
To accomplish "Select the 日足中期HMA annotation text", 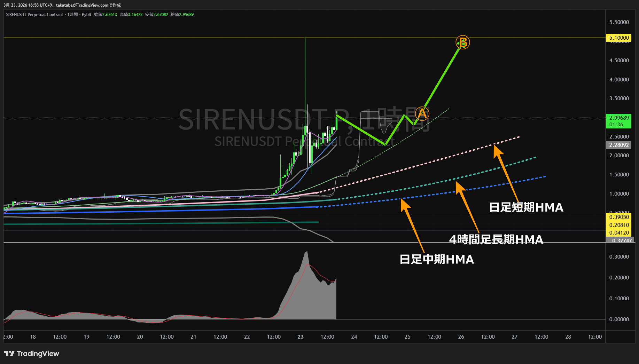I will pos(437,259).
